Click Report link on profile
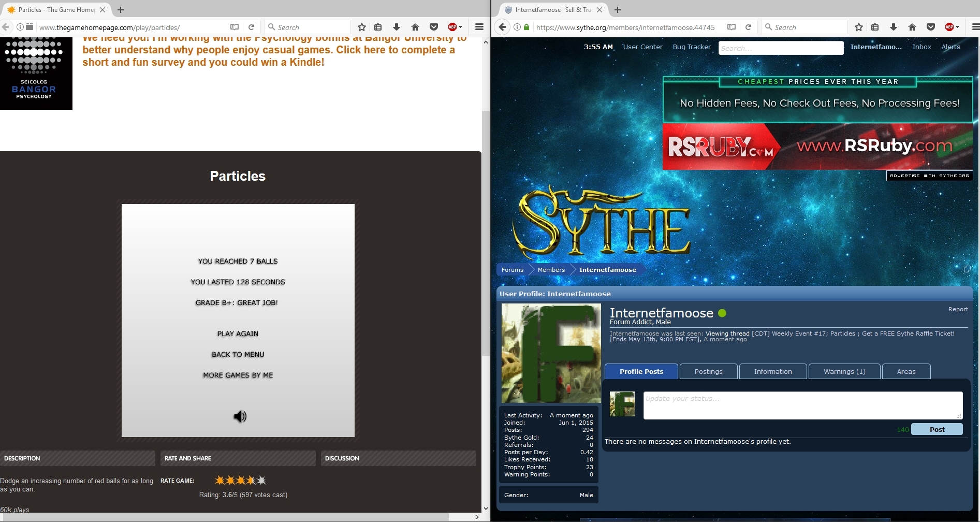Viewport: 980px width, 522px height. pos(958,309)
